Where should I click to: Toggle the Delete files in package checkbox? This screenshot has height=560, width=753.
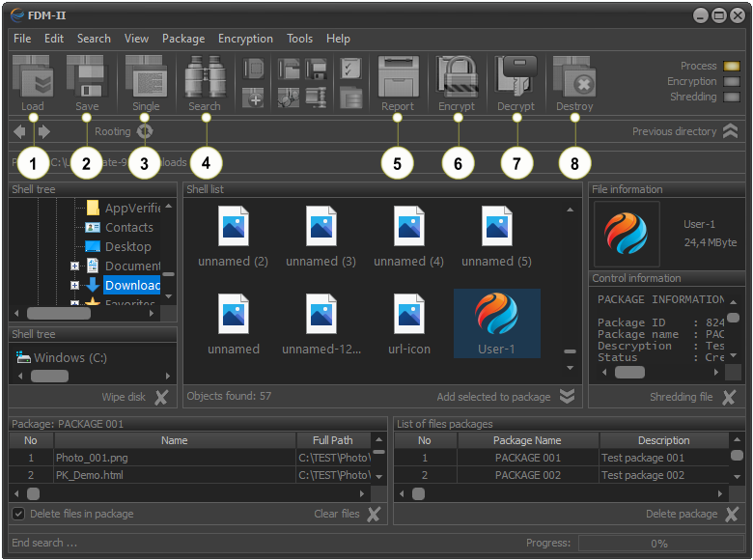[x=18, y=514]
